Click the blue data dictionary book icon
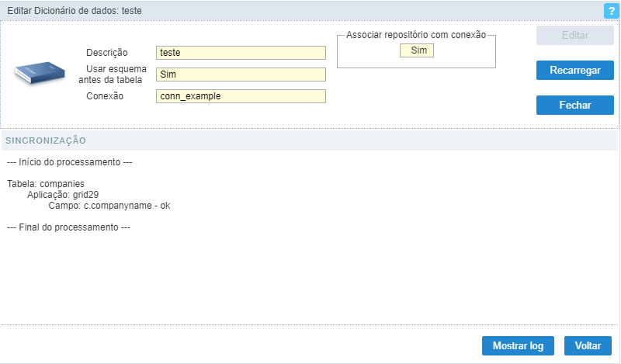This screenshot has width=621, height=364. coord(40,73)
